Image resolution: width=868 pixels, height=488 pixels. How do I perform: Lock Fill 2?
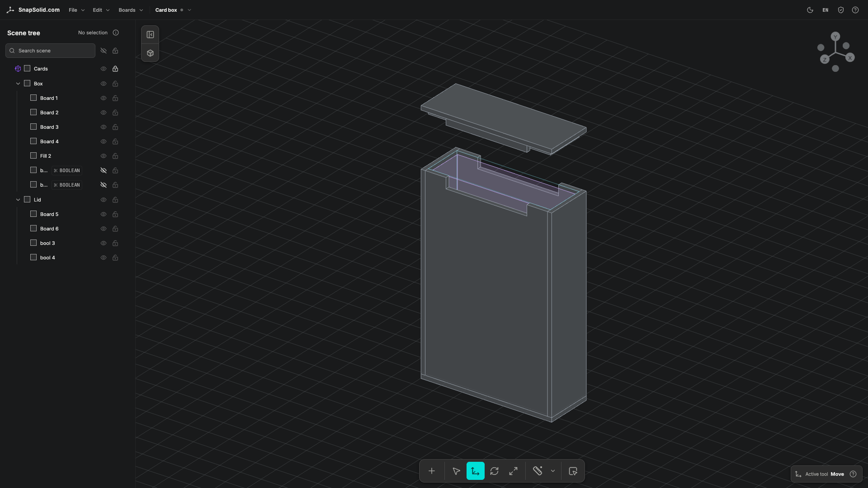(x=115, y=156)
